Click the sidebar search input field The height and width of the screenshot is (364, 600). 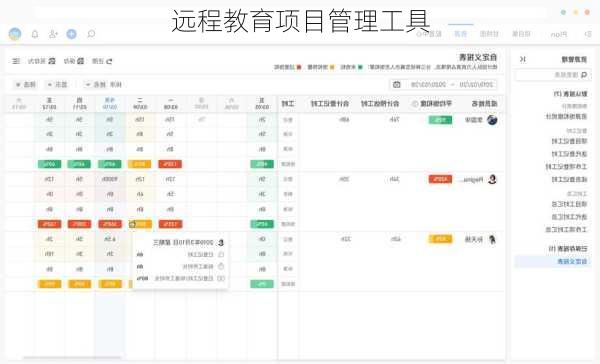point(554,75)
